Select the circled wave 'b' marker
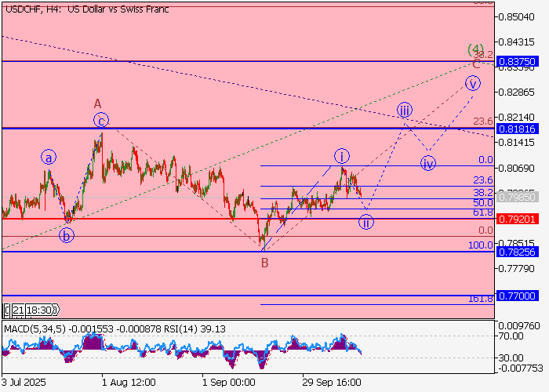This screenshot has width=549, height=392. pyautogui.click(x=67, y=235)
